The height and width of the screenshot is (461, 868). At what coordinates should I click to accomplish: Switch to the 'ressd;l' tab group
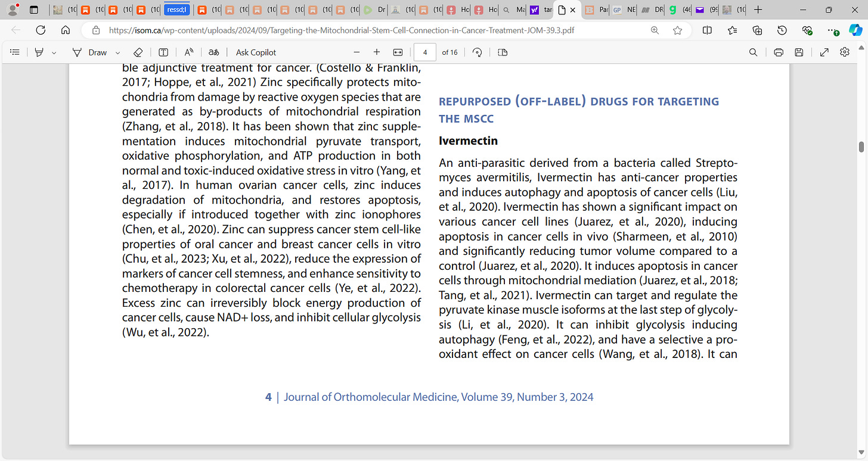[x=177, y=10]
